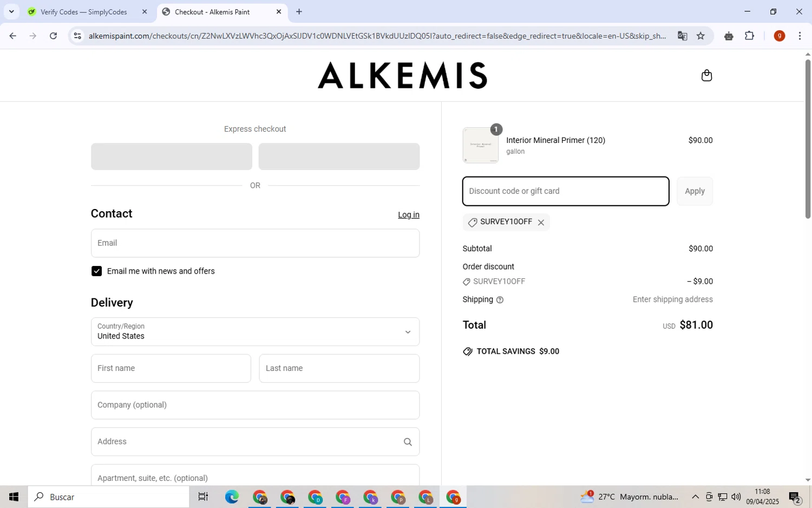
Task: Click the Email input field
Action: (x=255, y=243)
